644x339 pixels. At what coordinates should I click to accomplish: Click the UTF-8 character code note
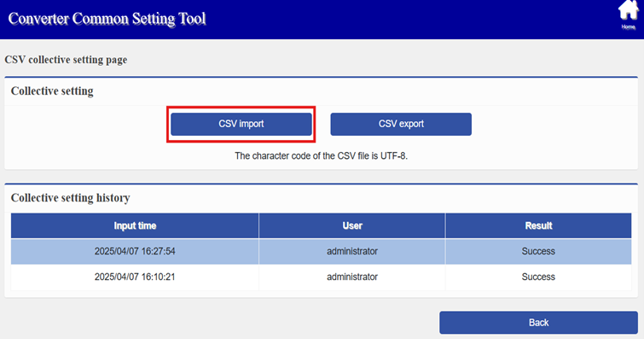point(322,156)
